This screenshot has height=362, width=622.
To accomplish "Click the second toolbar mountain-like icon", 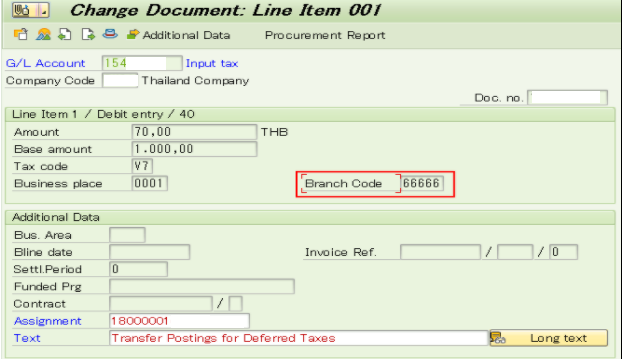I will [43, 34].
